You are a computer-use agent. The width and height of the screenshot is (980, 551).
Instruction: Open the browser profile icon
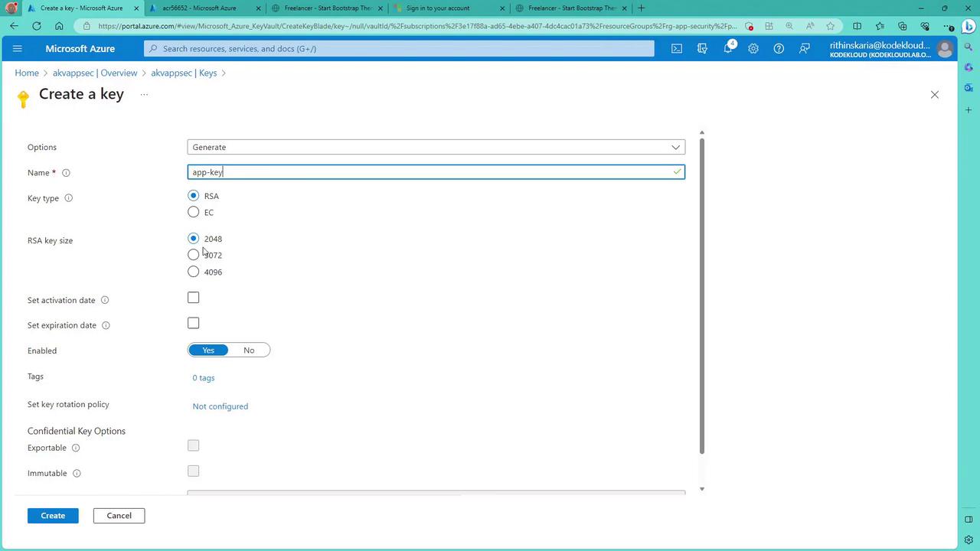(11, 8)
